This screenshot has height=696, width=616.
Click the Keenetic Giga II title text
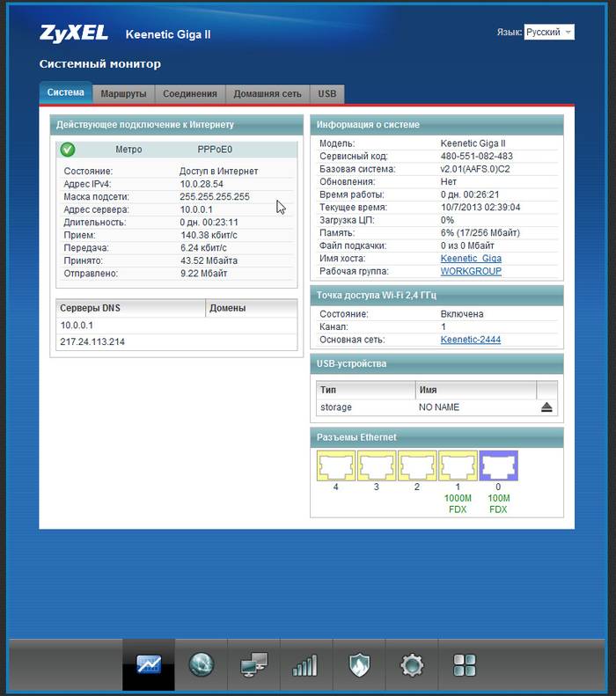pyautogui.click(x=168, y=34)
